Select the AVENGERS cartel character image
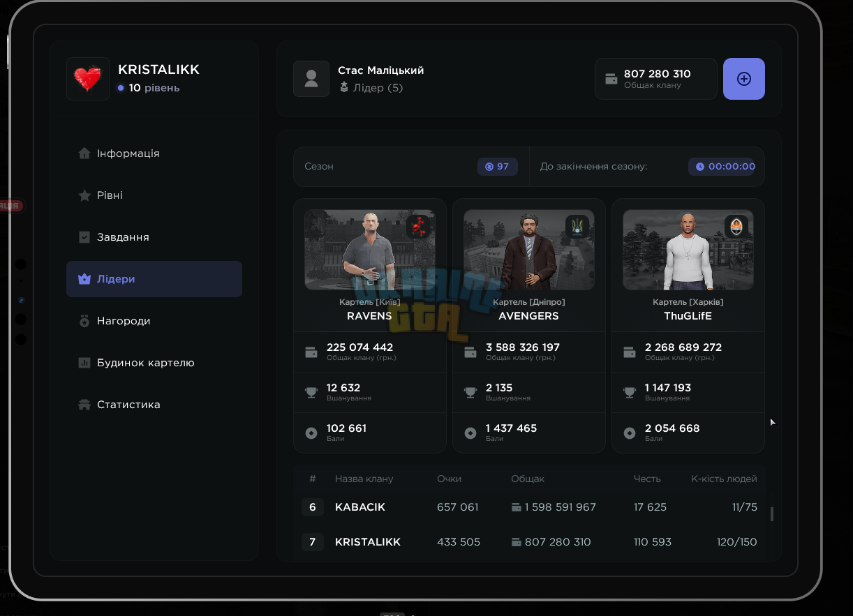Image resolution: width=853 pixels, height=616 pixels. click(529, 250)
